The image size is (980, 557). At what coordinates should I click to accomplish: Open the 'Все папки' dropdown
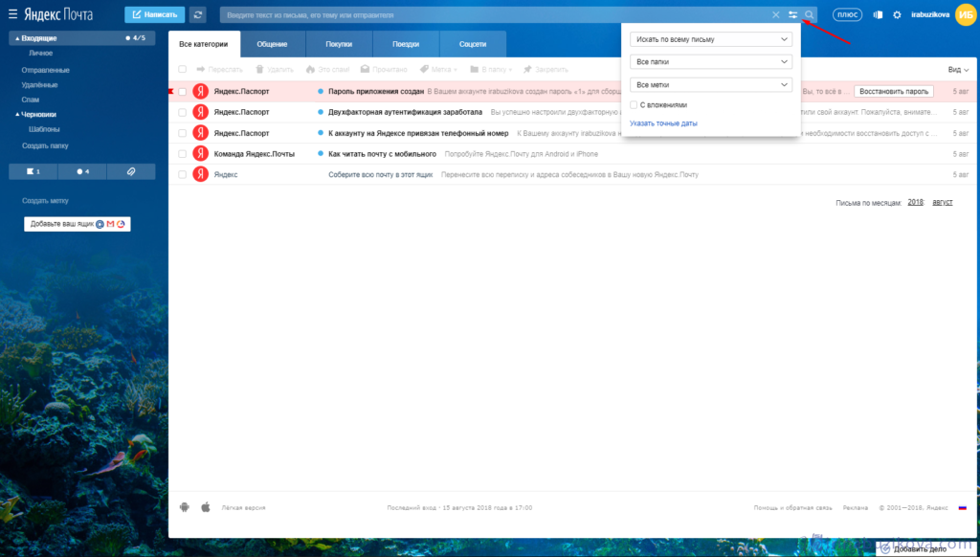(711, 61)
